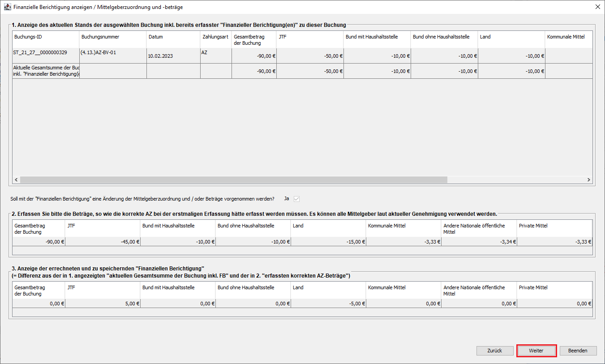Click the Datum column header
605x364 pixels.
click(x=173, y=37)
